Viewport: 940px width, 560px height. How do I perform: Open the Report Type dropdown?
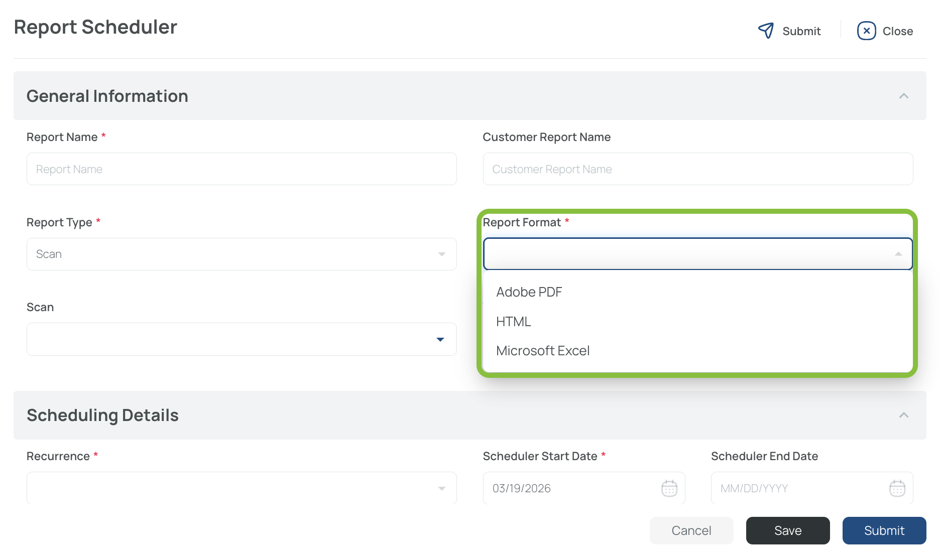pos(242,254)
